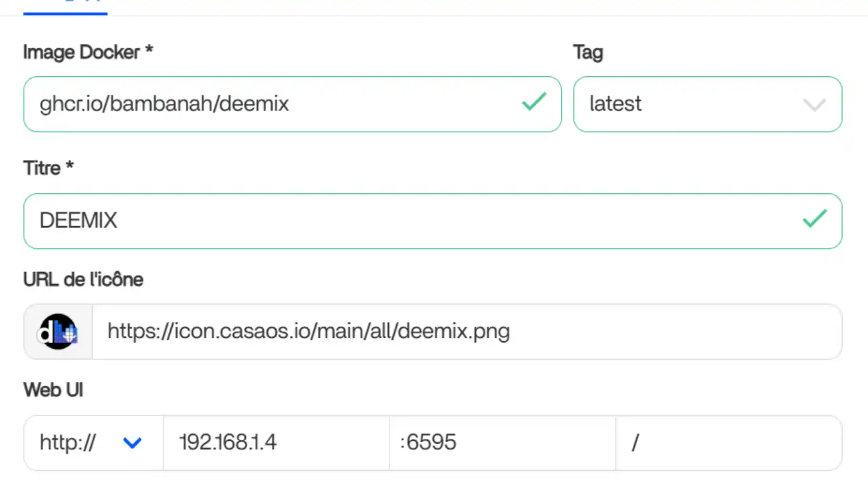Image resolution: width=868 pixels, height=488 pixels.
Task: Click the Web UI label
Action: [53, 390]
